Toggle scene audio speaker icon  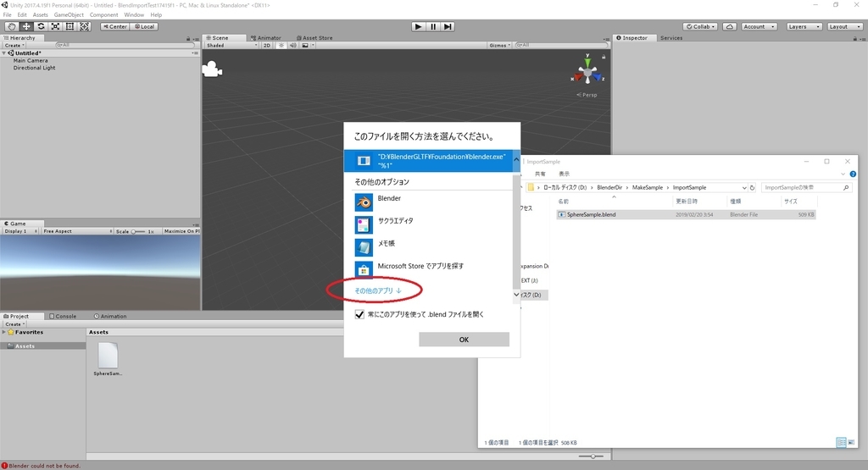pyautogui.click(x=292, y=46)
